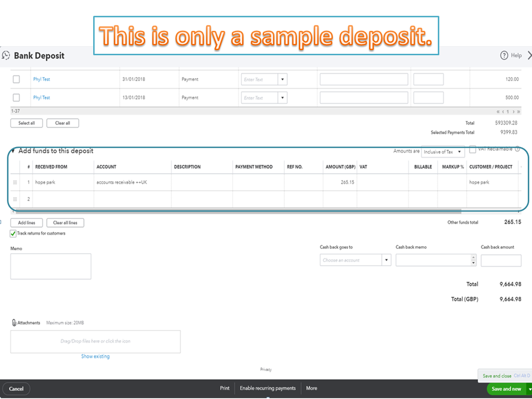Open the Phyl Test link dated 31/01/2018
532x399 pixels.
point(42,79)
